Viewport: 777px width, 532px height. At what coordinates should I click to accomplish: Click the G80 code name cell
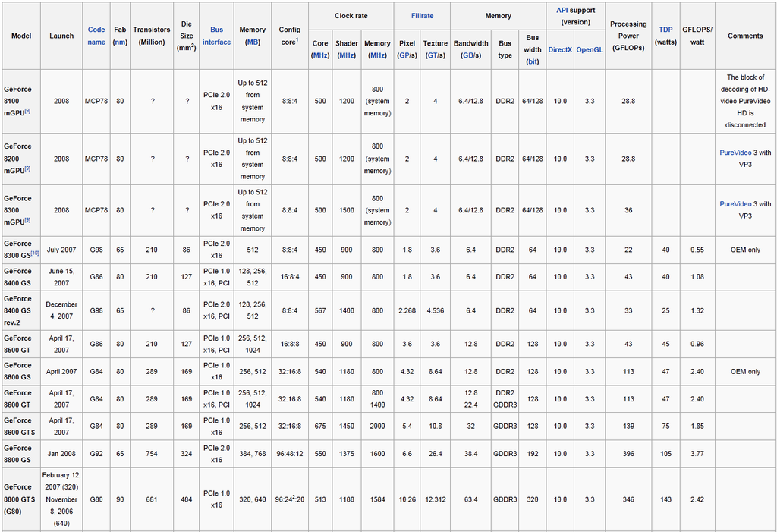(96, 499)
